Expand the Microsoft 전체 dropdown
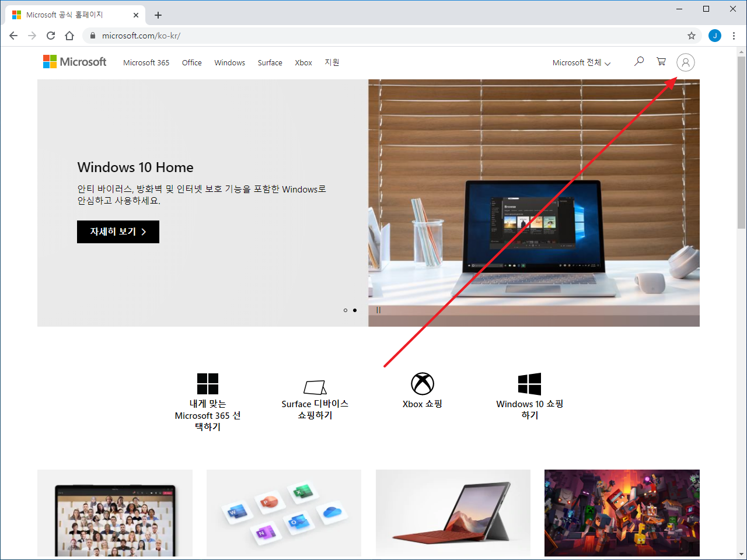 click(x=581, y=62)
